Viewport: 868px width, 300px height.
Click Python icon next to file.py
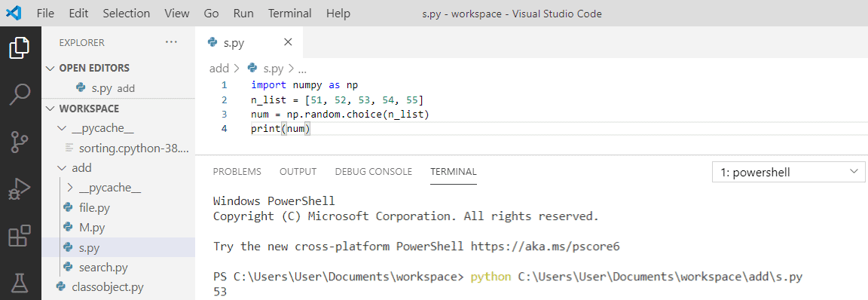pos(69,208)
